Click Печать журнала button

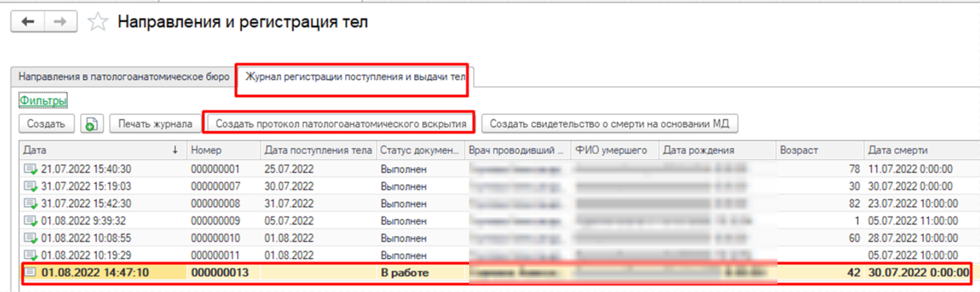pos(155,123)
